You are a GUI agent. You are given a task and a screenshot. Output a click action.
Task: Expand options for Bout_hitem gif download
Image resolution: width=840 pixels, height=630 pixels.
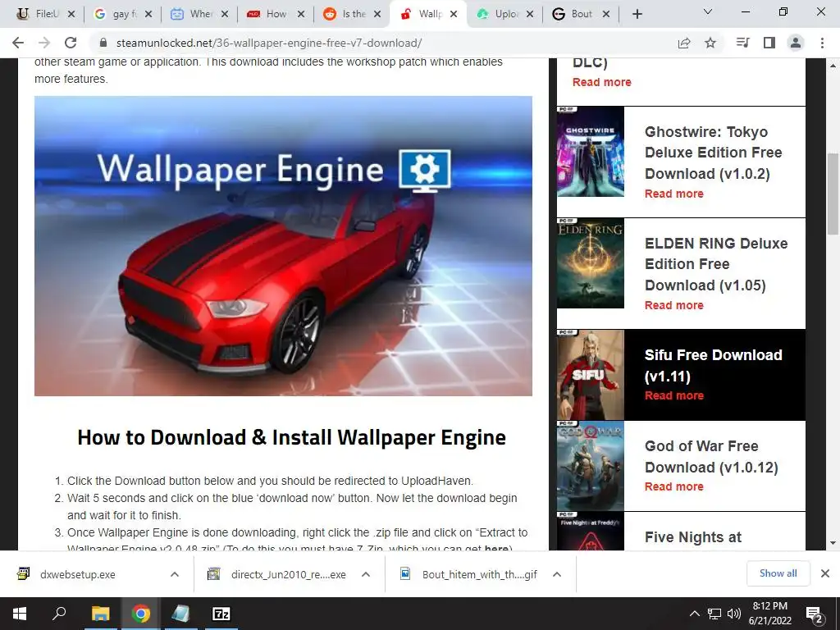click(x=557, y=574)
